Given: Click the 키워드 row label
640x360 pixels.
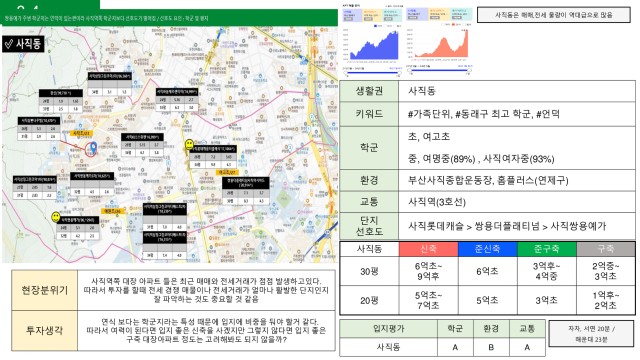Looking at the screenshot, I should pos(369,114).
